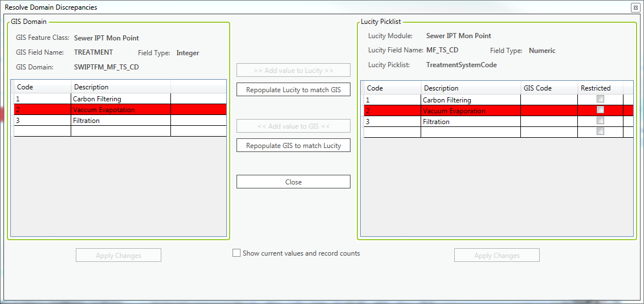Click the Add value to GIS button

[x=294, y=126]
